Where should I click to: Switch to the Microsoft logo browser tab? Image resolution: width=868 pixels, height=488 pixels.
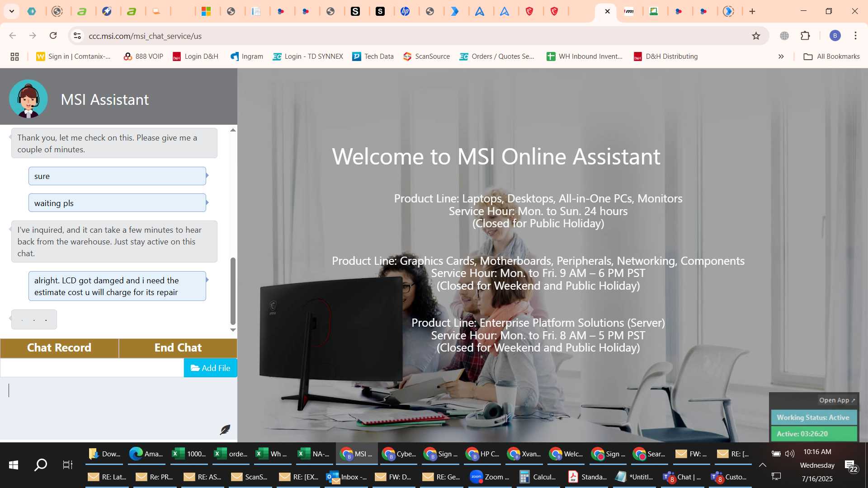coord(206,11)
